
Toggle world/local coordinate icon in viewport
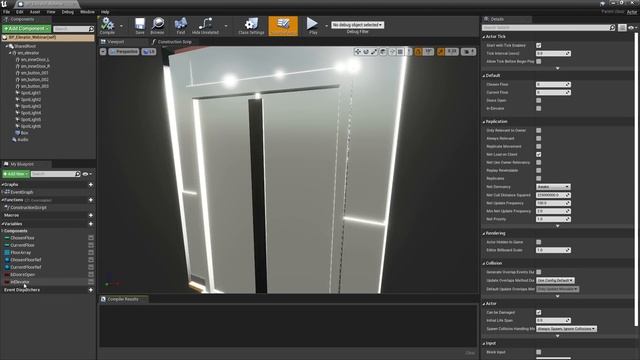tap(383, 51)
